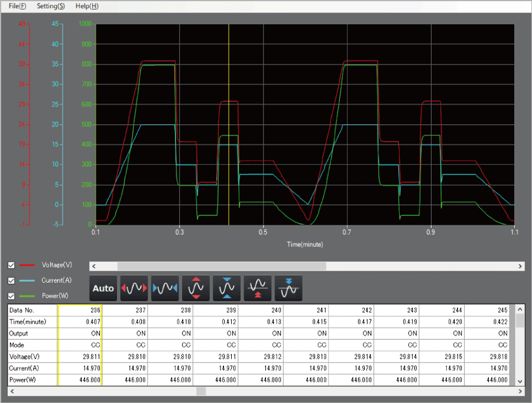Click the data table's scroll down arrow
The image size is (532, 403).
click(x=520, y=381)
